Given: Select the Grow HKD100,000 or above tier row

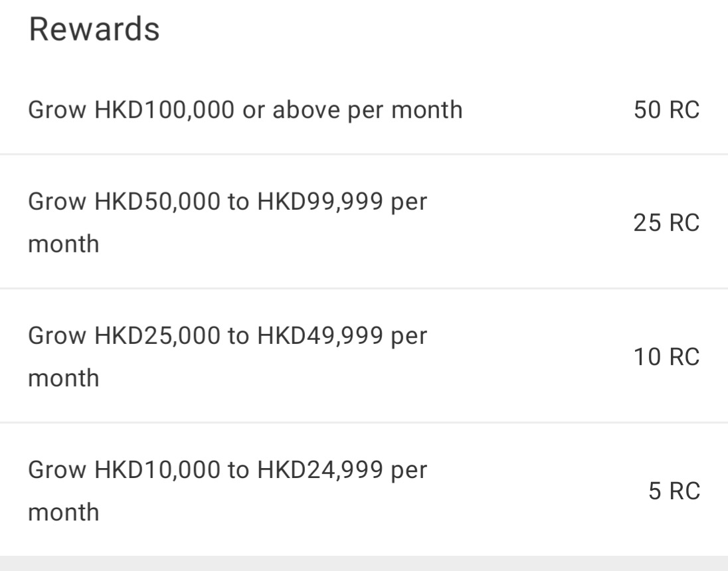Looking at the screenshot, I should pos(364,110).
